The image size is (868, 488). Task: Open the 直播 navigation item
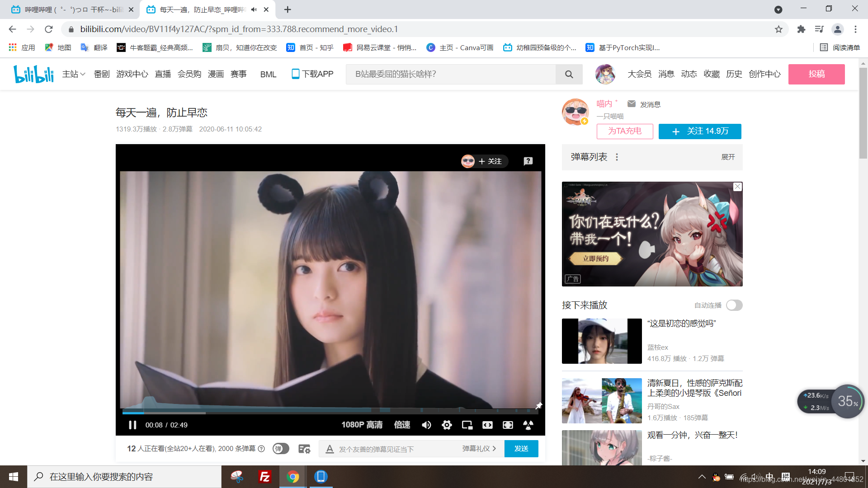(x=163, y=74)
